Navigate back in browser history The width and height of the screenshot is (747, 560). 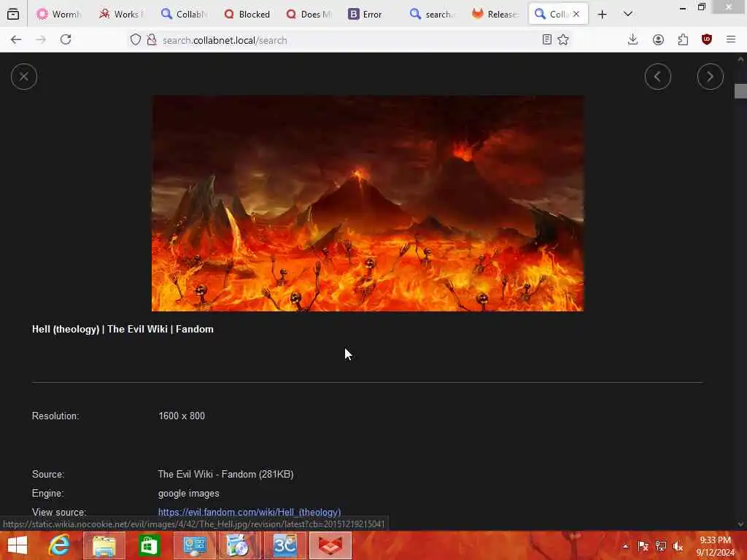tap(16, 40)
